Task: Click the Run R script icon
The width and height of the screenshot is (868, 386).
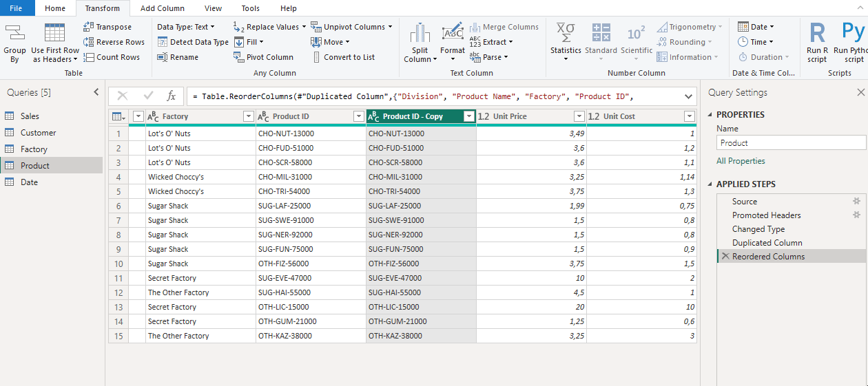Action: [817, 33]
